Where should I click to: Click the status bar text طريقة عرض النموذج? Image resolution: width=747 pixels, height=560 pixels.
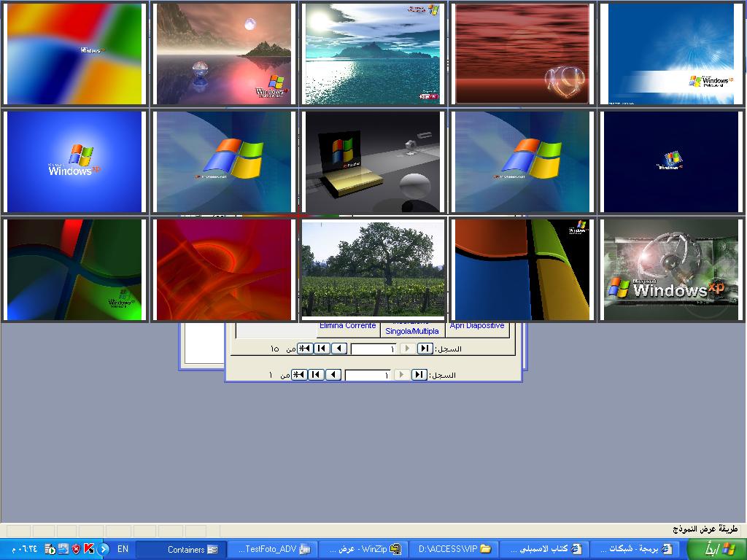705,529
